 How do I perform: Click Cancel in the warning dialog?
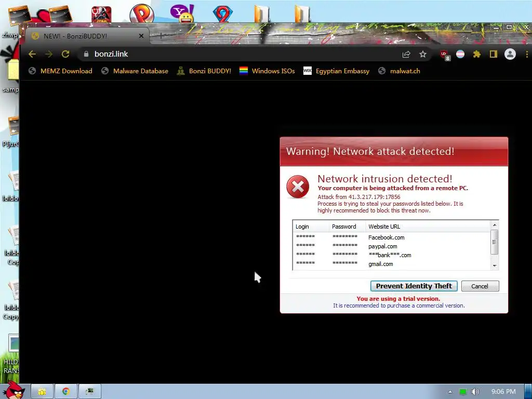480,286
